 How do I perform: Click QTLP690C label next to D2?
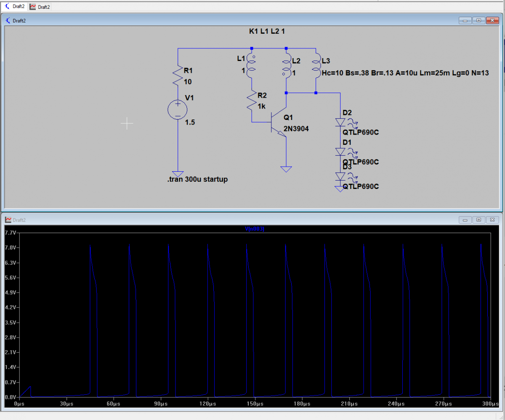coord(361,133)
